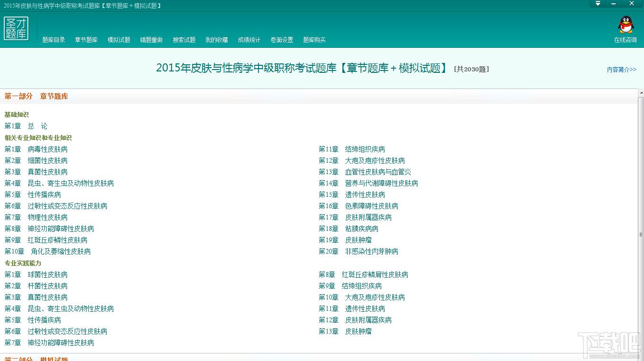This screenshot has width=644, height=361.
Task: Click the vertical scrollbar up arrow
Action: (641, 93)
